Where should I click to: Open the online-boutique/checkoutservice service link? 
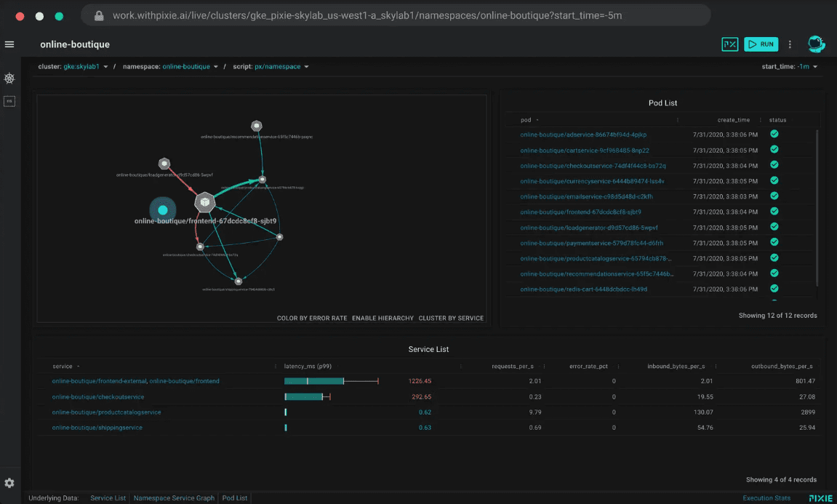[x=98, y=397]
